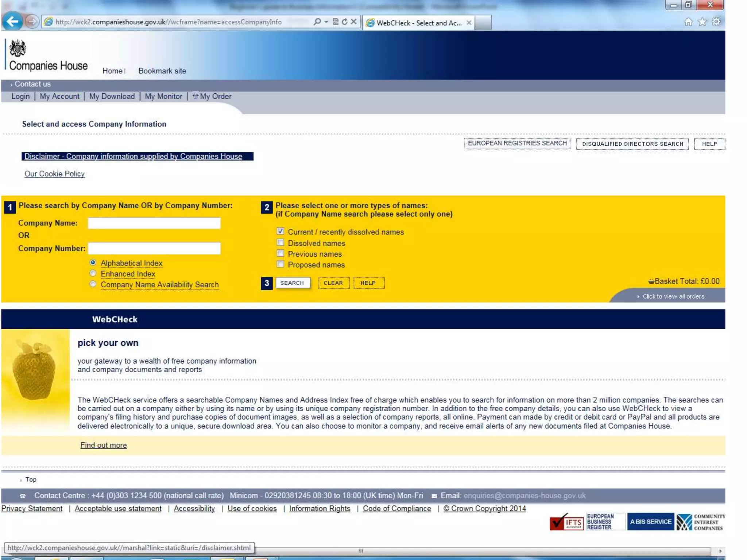Open the Find out more link
Viewport: 747px width, 560px height.
click(104, 445)
